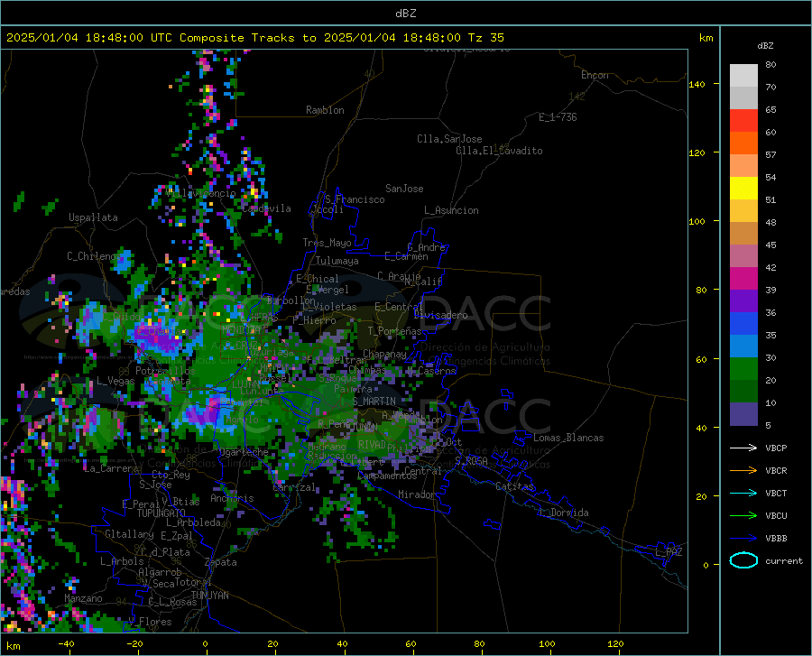Select the yellow 51 dBZ color swatch
The width and height of the screenshot is (812, 656).
(743, 189)
